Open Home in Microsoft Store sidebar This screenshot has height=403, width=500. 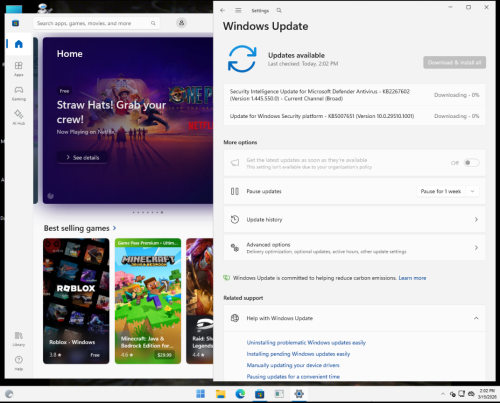point(19,44)
